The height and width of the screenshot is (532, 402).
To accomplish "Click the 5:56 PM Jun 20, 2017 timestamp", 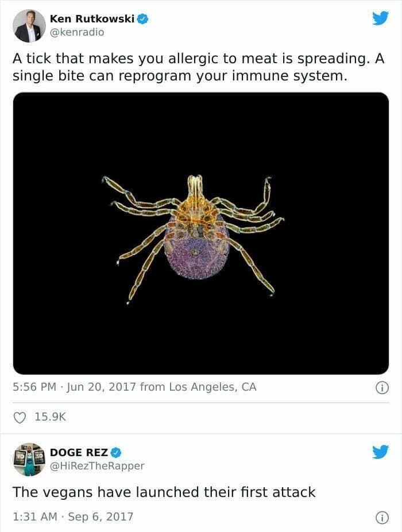I will 74,387.
